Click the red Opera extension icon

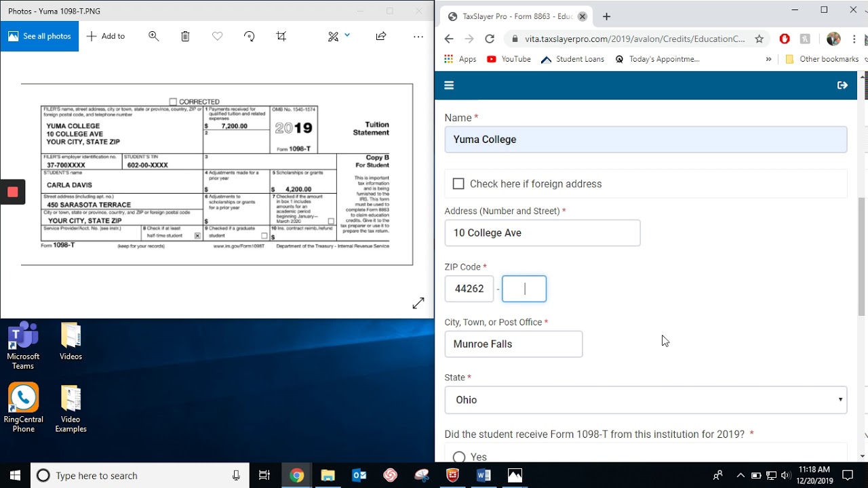(785, 39)
